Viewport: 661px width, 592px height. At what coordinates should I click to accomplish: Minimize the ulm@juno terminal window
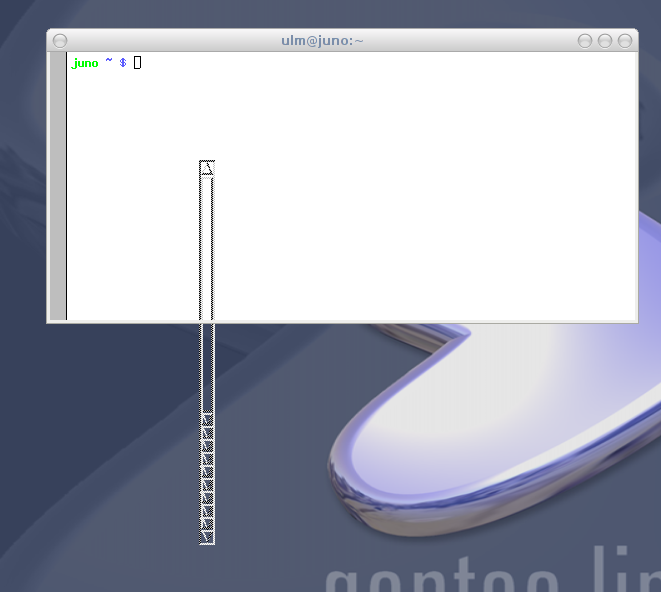(x=585, y=41)
